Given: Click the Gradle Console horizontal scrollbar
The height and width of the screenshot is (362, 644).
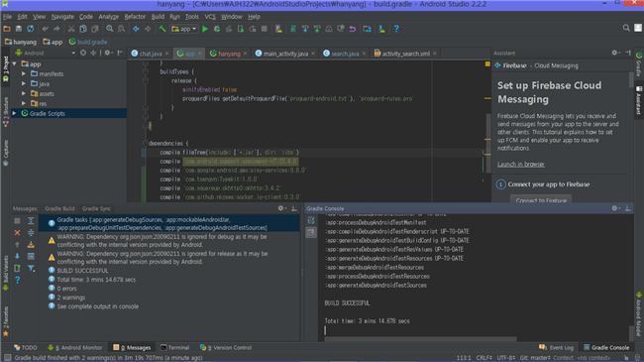Looking at the screenshot, I should pos(420,339).
